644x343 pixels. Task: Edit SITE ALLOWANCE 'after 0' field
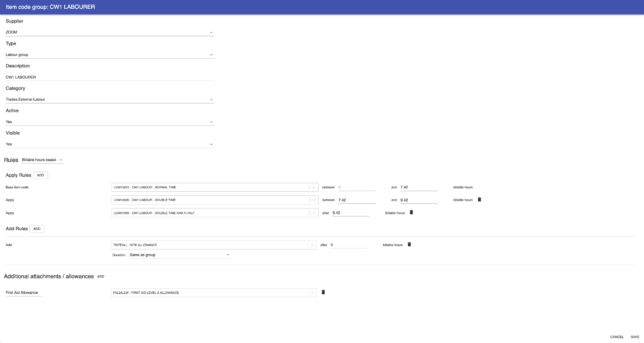point(349,245)
